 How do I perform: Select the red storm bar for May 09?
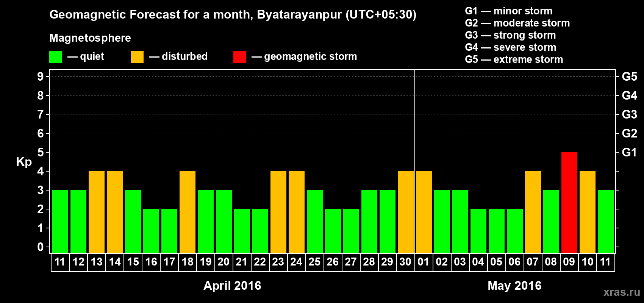(569, 202)
